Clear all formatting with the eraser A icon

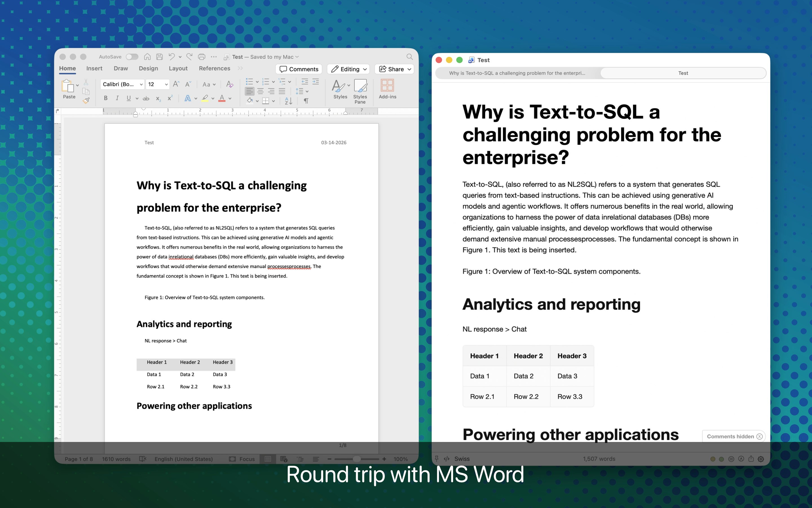(x=230, y=84)
